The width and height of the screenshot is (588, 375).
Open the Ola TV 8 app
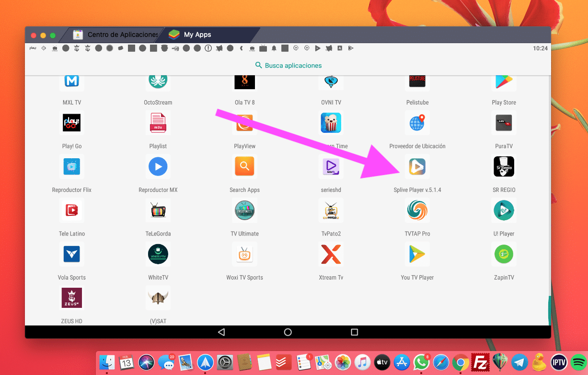click(244, 82)
